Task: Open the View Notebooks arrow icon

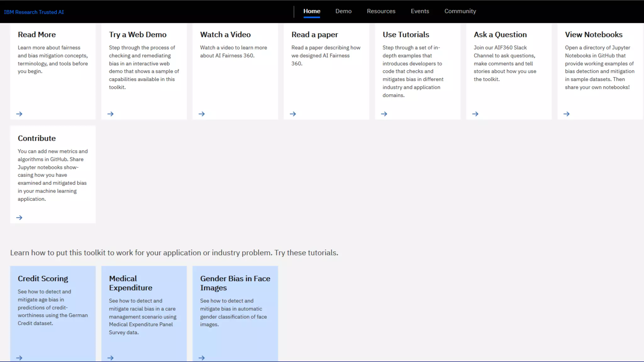Action: (566, 114)
